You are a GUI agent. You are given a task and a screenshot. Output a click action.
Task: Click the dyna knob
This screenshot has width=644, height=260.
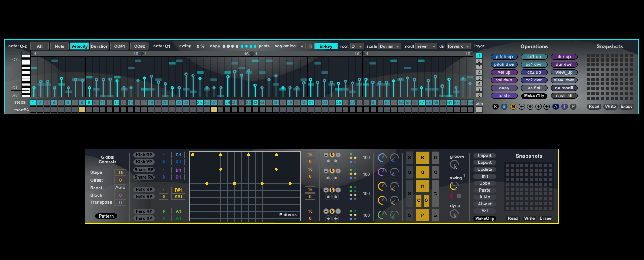point(454,214)
